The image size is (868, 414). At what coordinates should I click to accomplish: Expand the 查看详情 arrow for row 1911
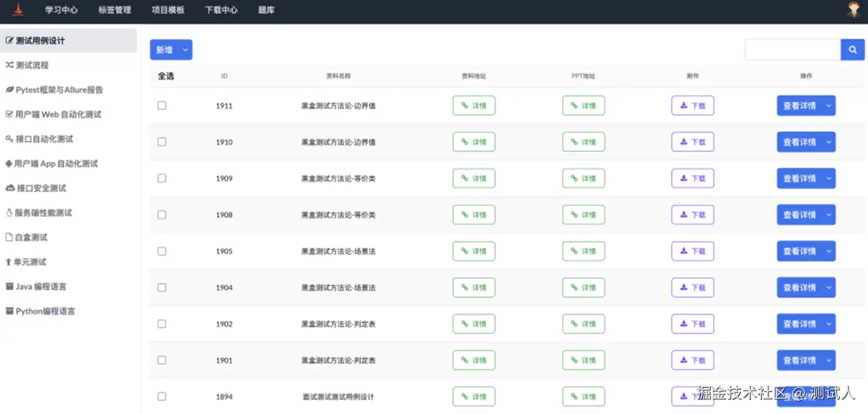pos(828,105)
